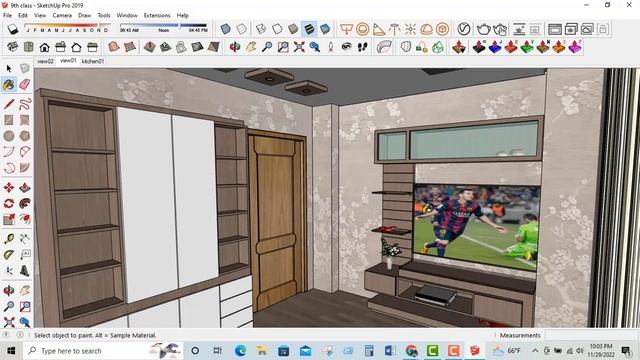Activate the Paint Bucket tool
Screen dimensions: 640x360
click(9, 84)
